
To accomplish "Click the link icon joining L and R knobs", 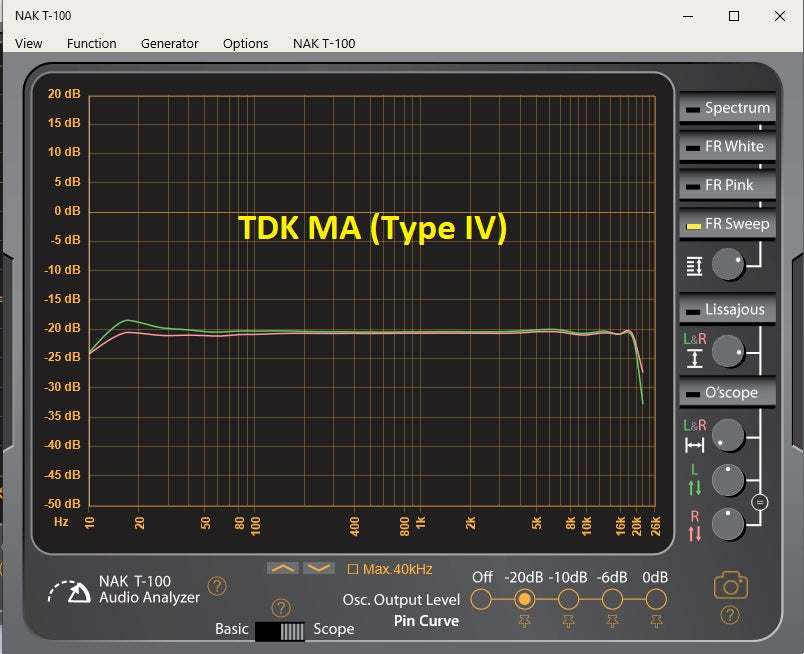I will tap(760, 502).
